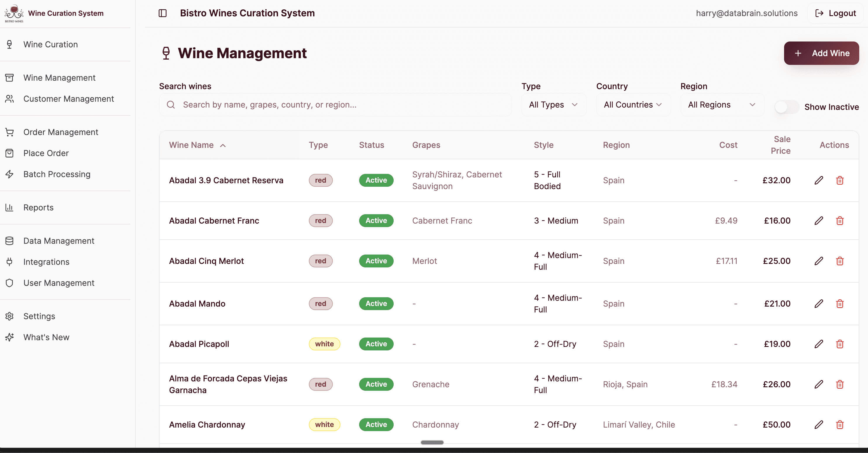Click edit pencil for Amelia Chardonnay

(819, 425)
